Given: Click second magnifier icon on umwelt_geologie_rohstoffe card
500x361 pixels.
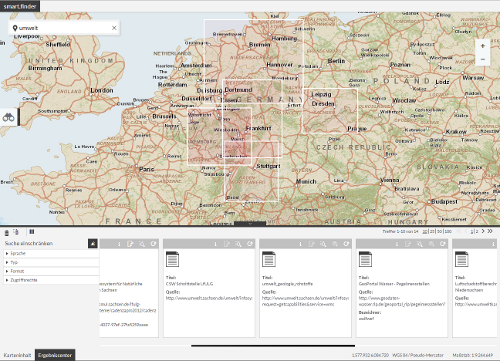Looking at the screenshot, I should [335, 244].
